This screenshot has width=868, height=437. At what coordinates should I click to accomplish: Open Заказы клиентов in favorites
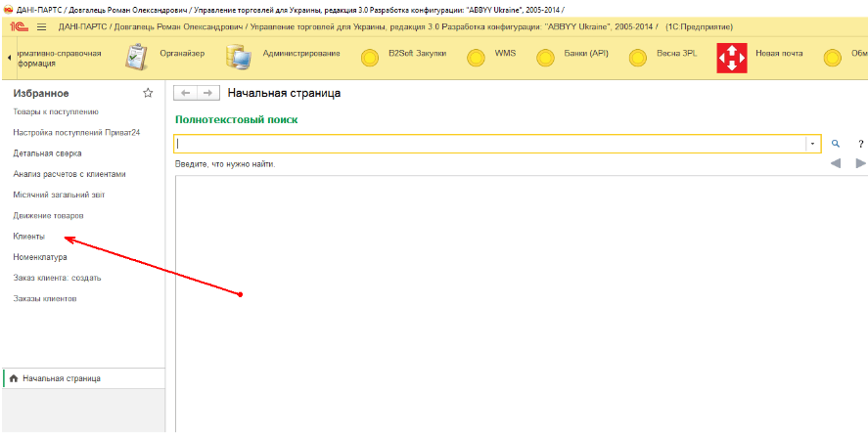tap(45, 298)
